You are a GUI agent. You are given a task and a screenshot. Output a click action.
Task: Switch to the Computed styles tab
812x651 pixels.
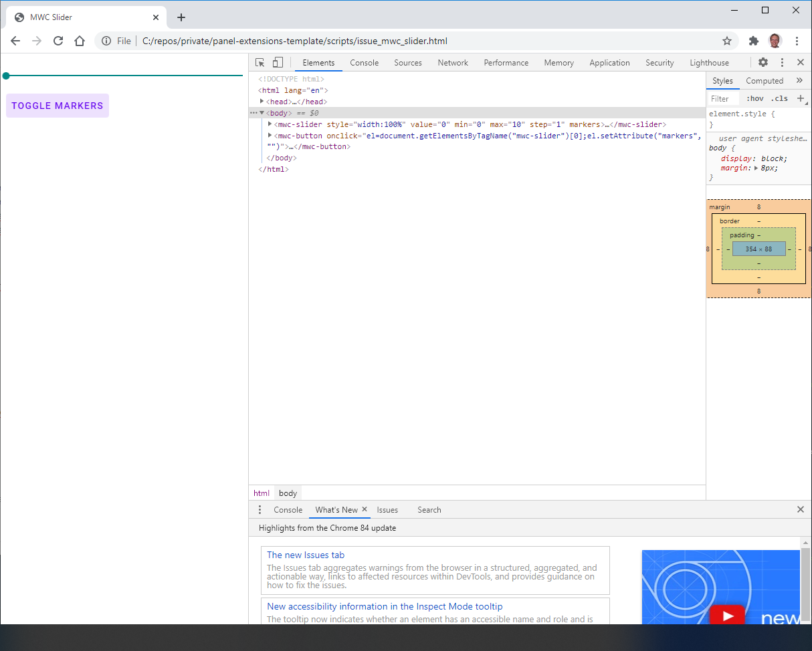tap(764, 80)
